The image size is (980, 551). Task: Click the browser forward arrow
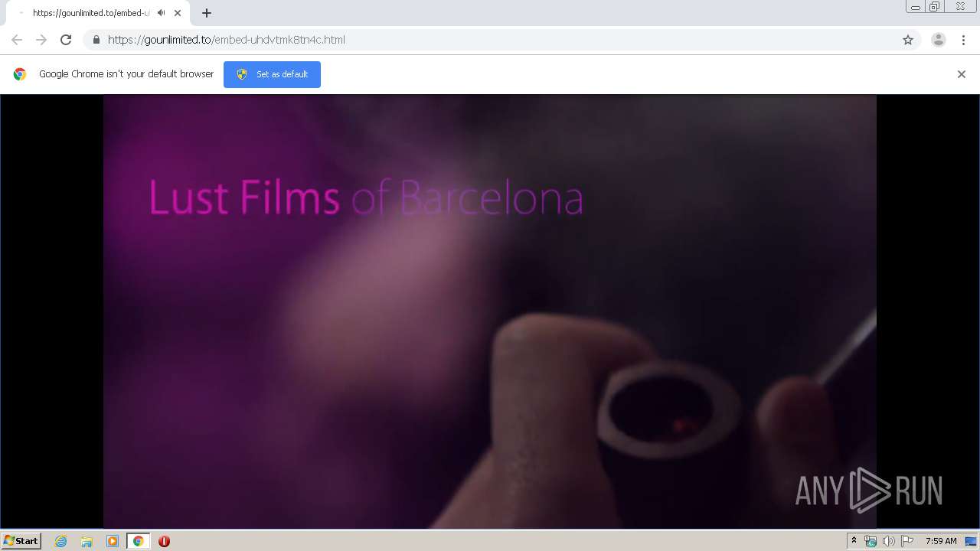pyautogui.click(x=41, y=40)
